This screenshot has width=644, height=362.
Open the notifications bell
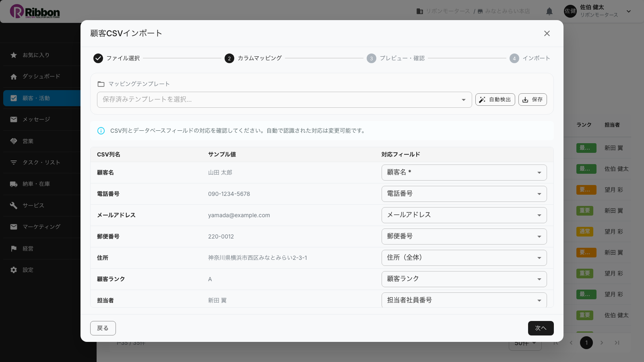(x=549, y=11)
